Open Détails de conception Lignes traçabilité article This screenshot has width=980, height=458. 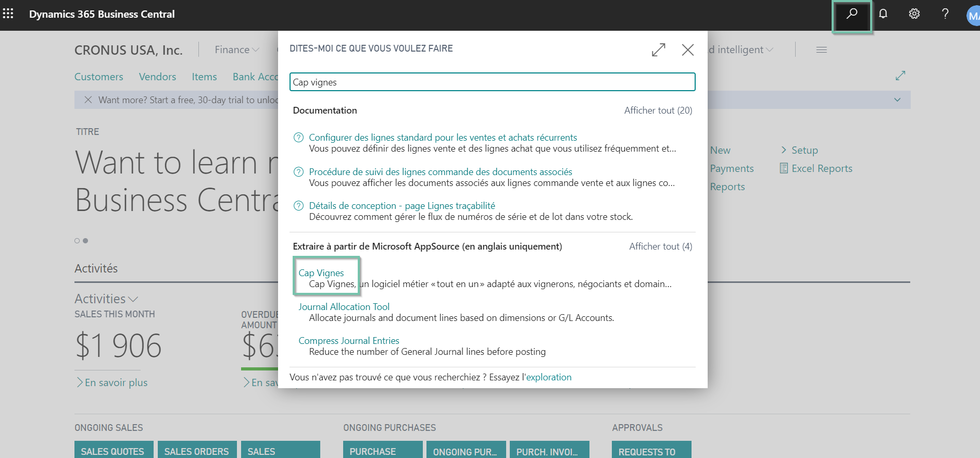(402, 206)
